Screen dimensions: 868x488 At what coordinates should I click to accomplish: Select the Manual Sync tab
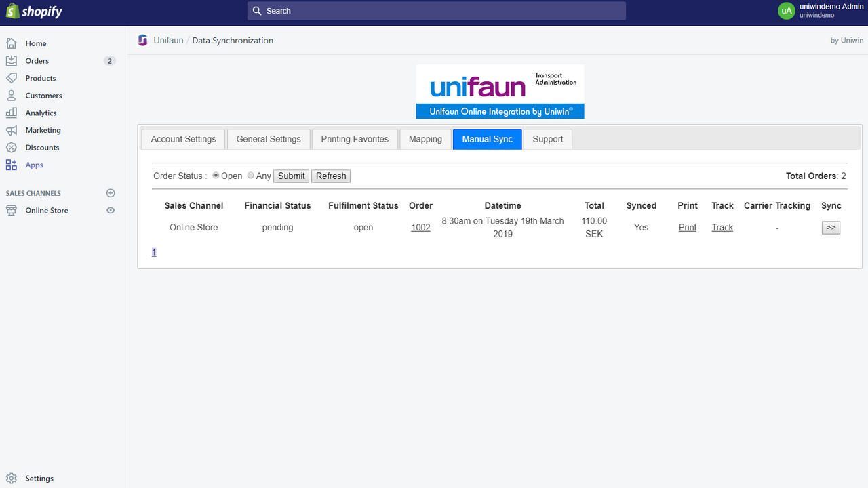point(488,139)
